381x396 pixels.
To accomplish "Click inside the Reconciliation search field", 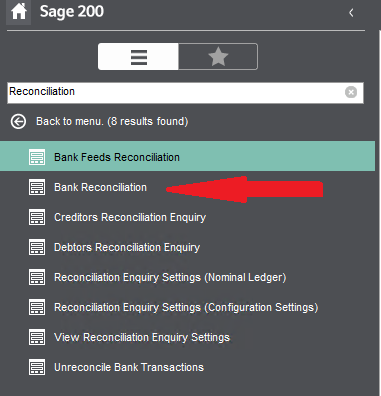I will (x=176, y=92).
